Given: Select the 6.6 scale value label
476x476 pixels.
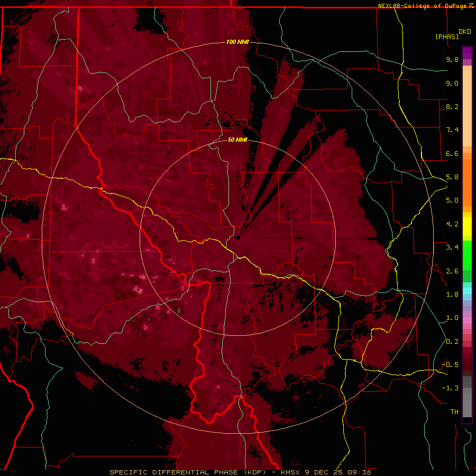Looking at the screenshot, I should [x=452, y=153].
